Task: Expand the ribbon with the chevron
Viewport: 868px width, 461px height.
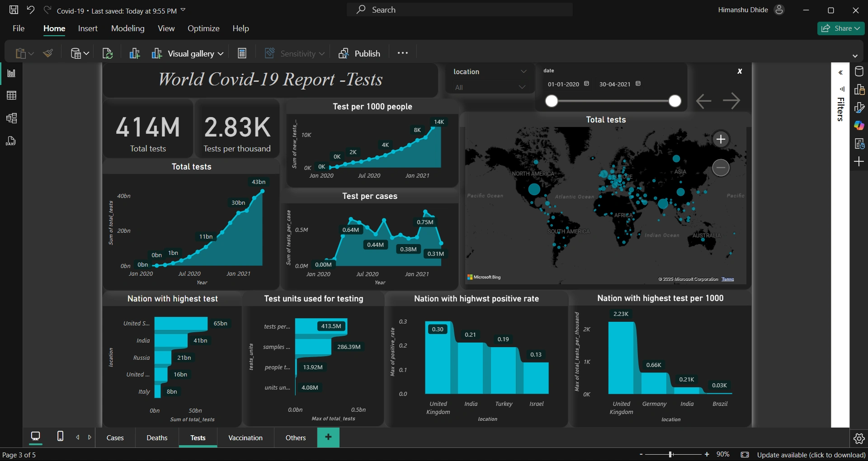Action: click(855, 56)
